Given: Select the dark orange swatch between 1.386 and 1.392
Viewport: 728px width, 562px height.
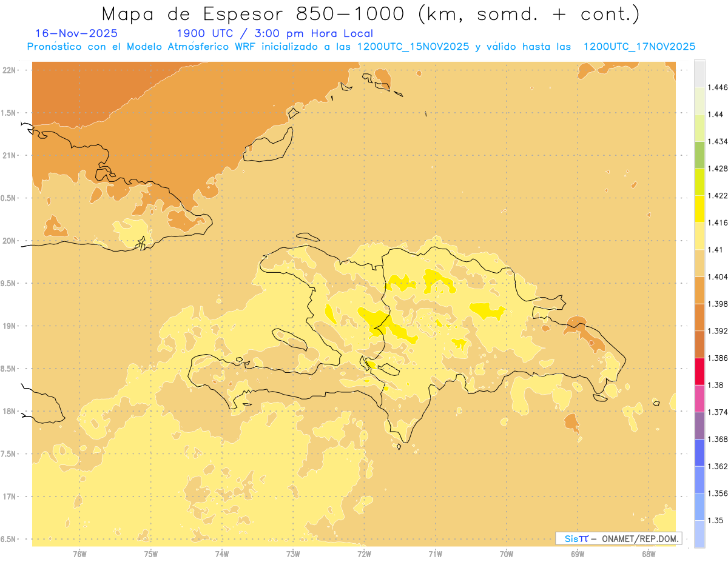Looking at the screenshot, I should pos(699,344).
